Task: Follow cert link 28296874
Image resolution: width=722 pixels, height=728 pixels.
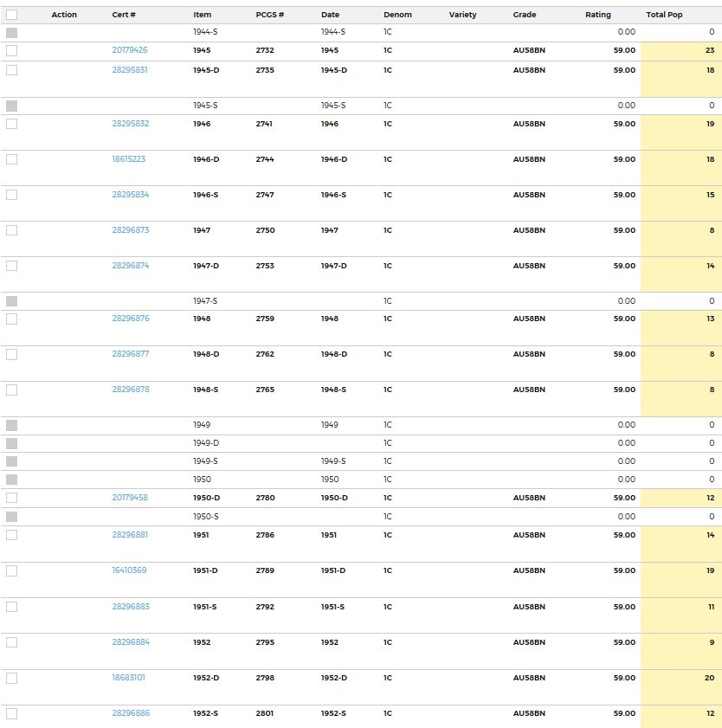Action: pos(131,265)
